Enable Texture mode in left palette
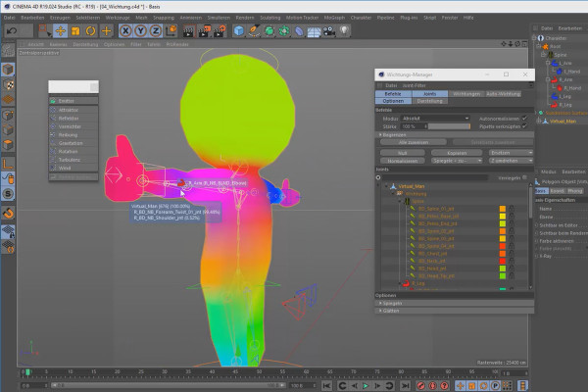The image size is (588, 392). point(8,85)
